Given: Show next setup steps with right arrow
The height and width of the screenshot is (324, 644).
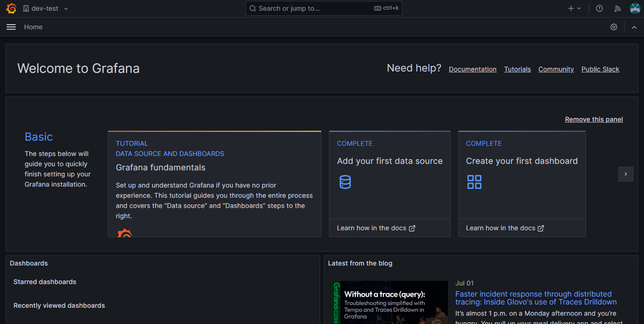Looking at the screenshot, I should click(x=626, y=174).
